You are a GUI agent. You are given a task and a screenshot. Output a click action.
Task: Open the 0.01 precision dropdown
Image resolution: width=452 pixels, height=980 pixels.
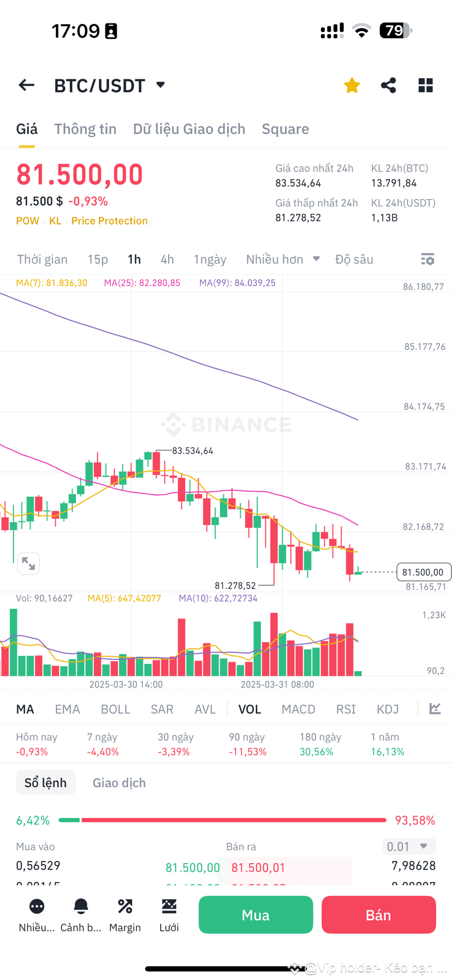pos(408,846)
